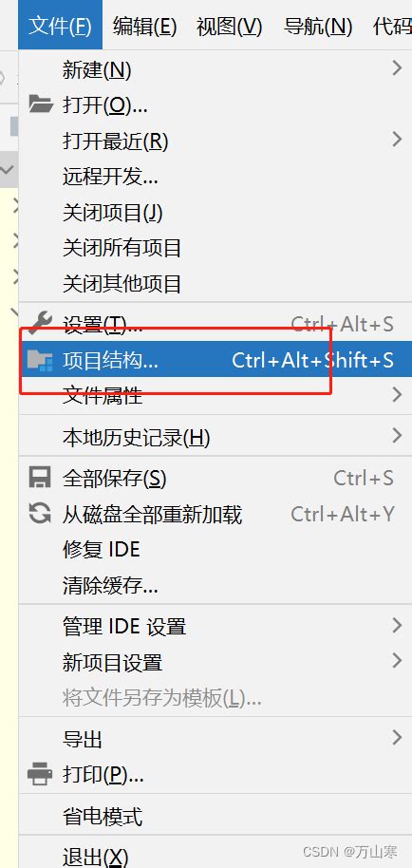Expand the 本地历史记录 submenu arrow

[397, 436]
